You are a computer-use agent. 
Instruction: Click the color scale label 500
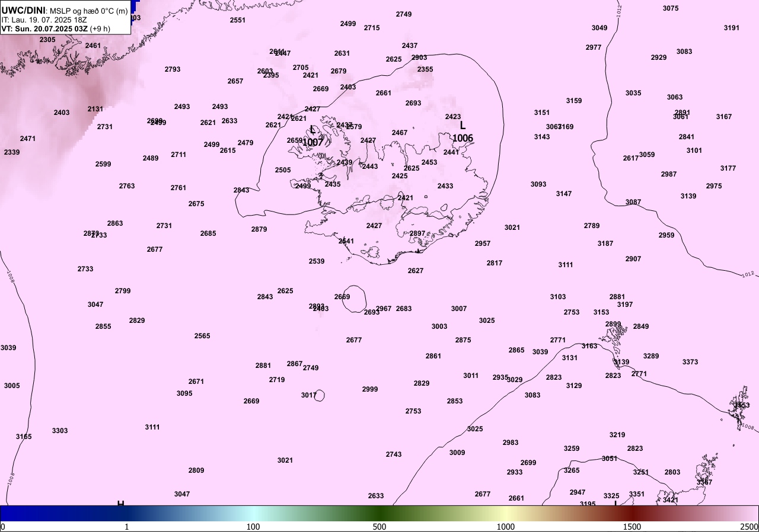pyautogui.click(x=379, y=527)
